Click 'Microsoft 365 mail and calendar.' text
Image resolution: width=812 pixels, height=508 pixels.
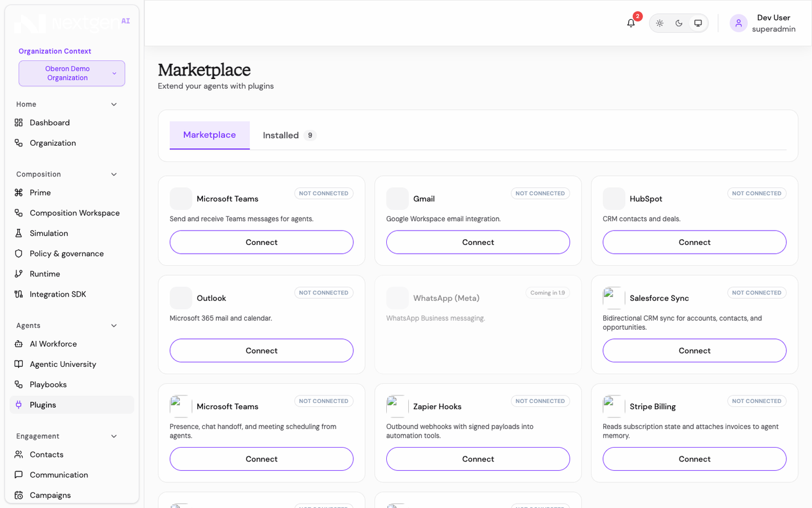click(220, 318)
